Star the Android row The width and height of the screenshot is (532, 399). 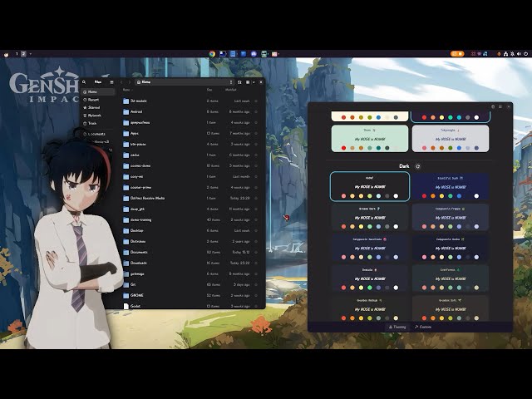click(x=256, y=111)
